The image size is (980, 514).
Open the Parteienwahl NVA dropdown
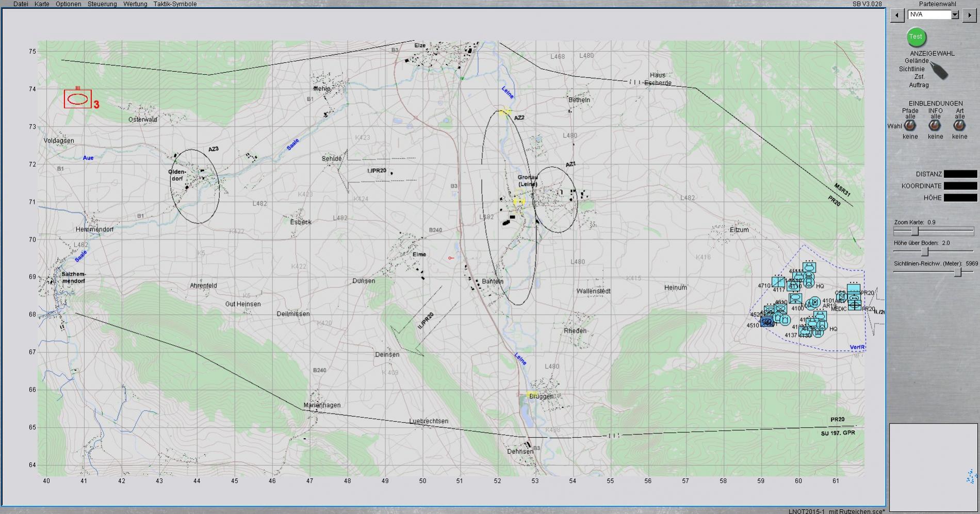[x=955, y=15]
